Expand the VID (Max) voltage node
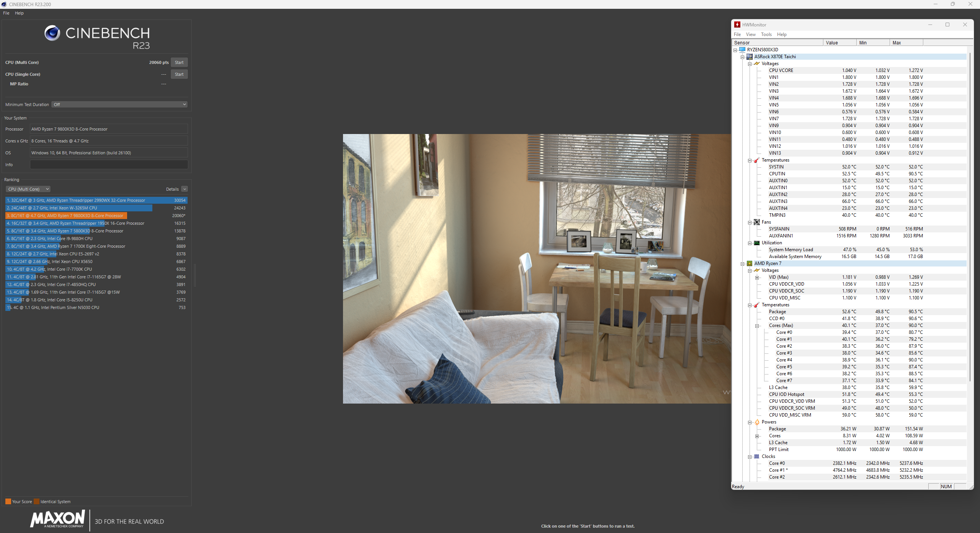Screen dimensions: 980x533 coord(757,278)
